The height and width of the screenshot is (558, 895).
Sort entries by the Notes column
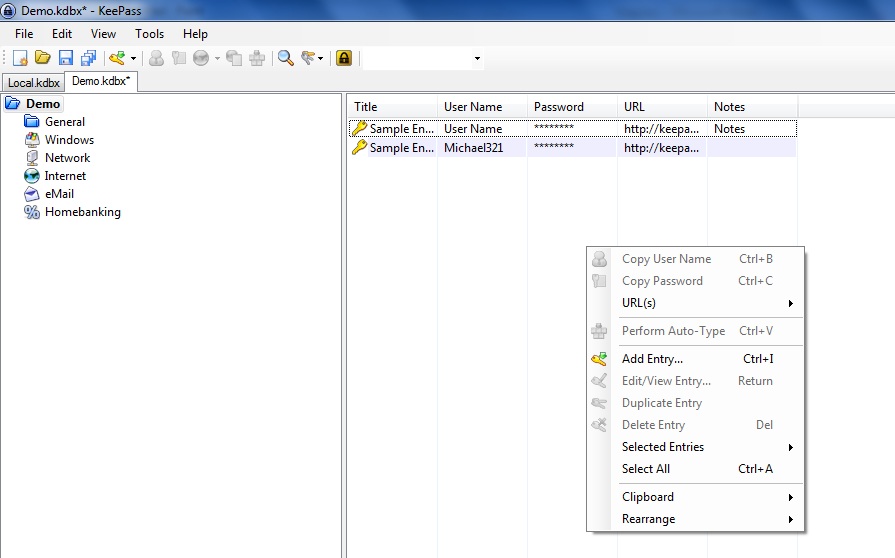coord(752,107)
